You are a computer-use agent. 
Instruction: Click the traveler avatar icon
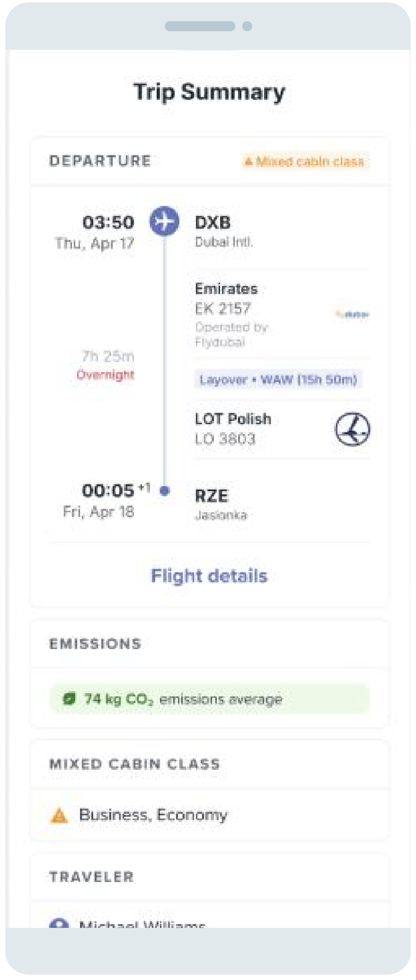click(x=59, y=924)
